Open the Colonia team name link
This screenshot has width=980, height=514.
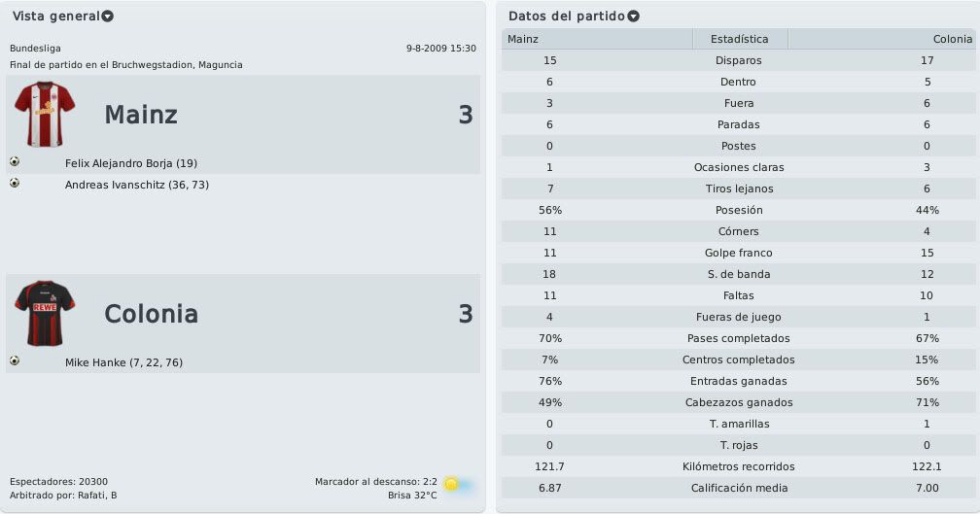click(x=152, y=314)
